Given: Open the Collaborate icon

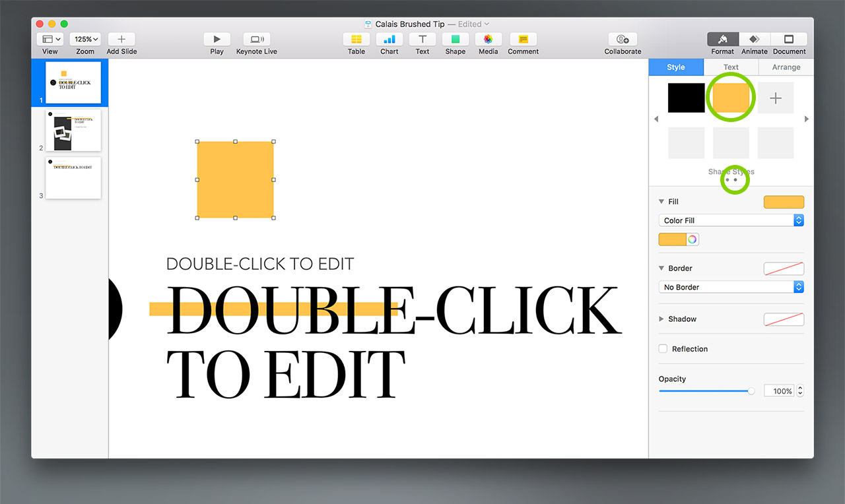Looking at the screenshot, I should point(623,40).
